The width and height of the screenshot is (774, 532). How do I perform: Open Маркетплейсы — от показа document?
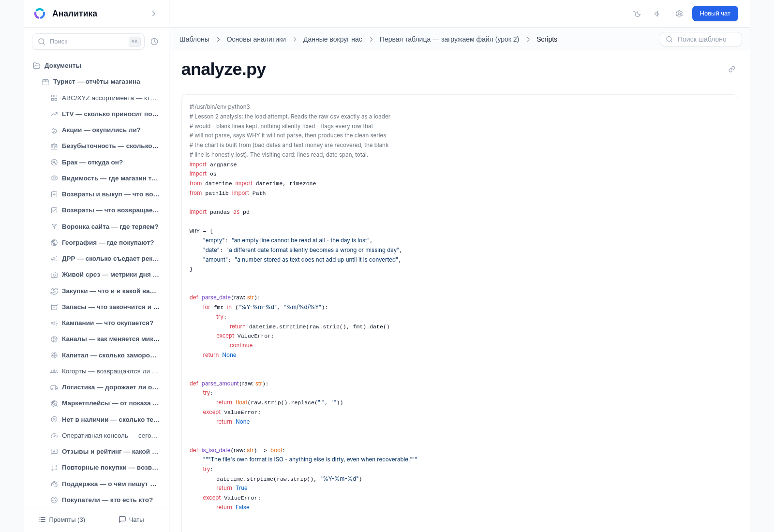(110, 403)
